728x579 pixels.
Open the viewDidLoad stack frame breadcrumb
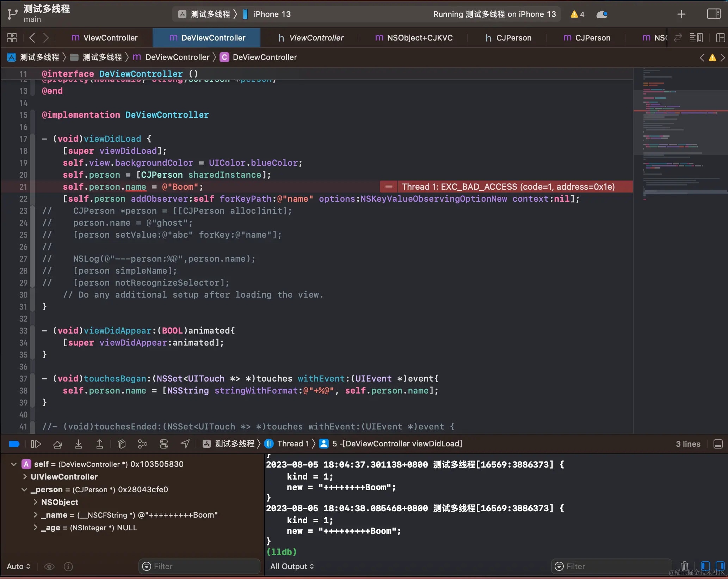[x=391, y=444]
